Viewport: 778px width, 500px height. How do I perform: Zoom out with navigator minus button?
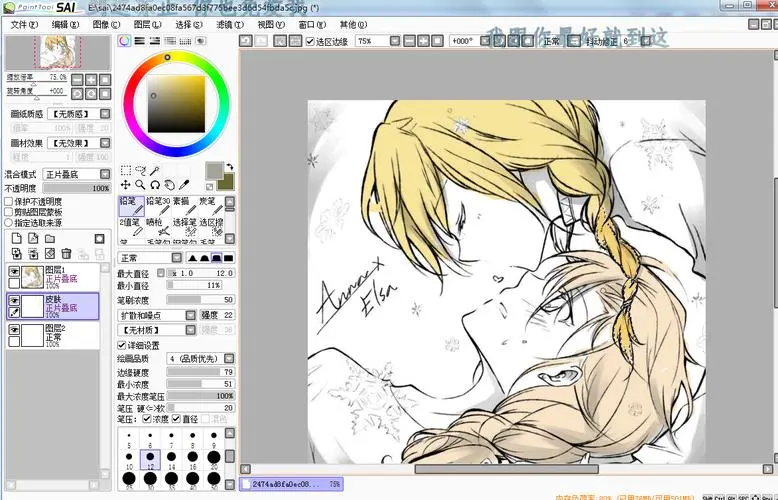click(77, 79)
